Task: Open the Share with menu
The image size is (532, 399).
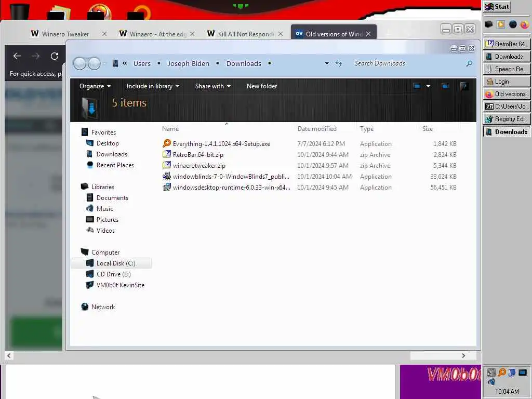Action: click(212, 86)
